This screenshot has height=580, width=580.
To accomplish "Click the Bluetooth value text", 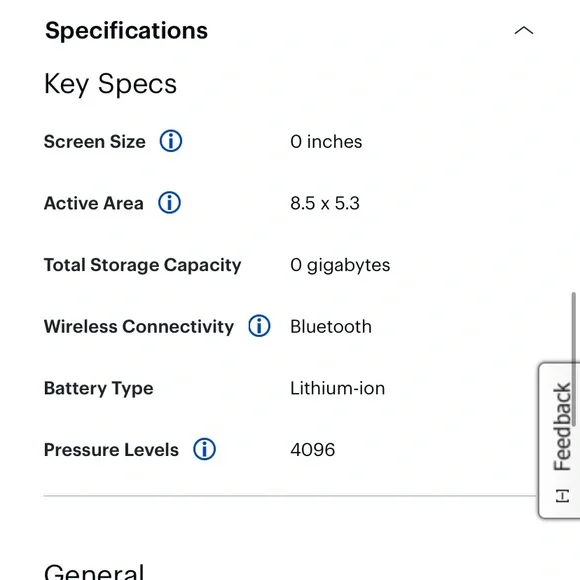I will coord(331,327).
